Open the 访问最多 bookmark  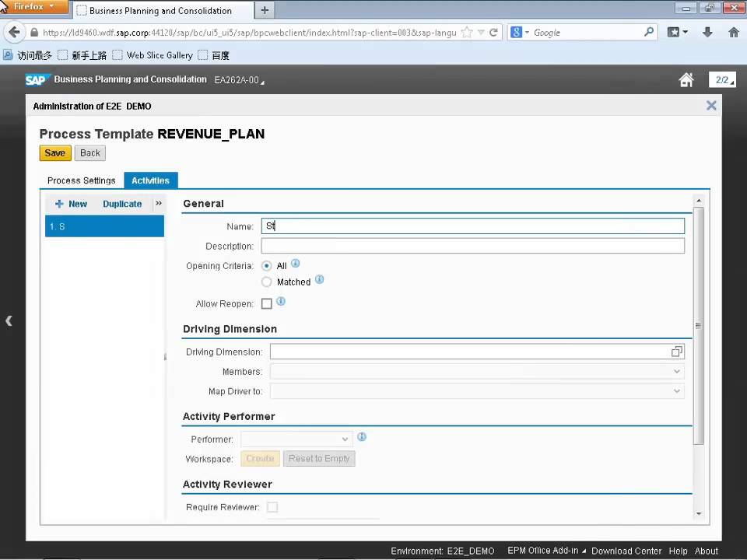28,55
